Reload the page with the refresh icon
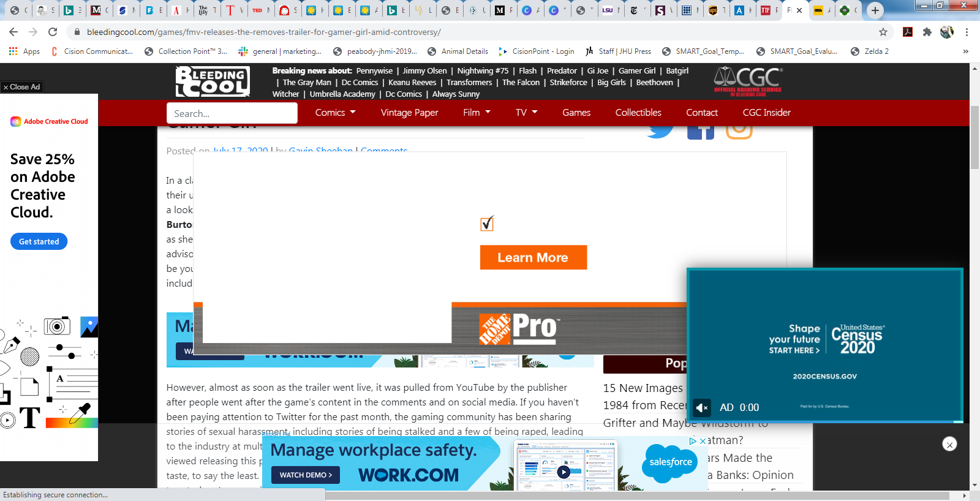 [x=53, y=32]
